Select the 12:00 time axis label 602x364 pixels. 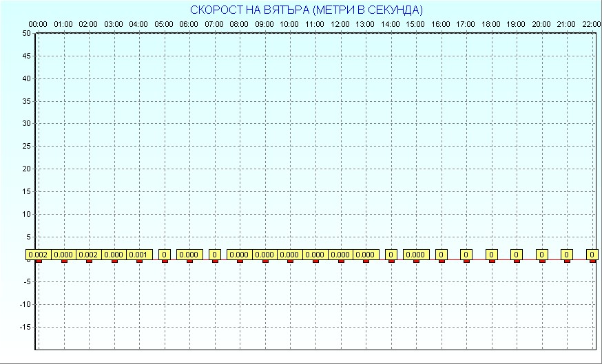(x=340, y=24)
